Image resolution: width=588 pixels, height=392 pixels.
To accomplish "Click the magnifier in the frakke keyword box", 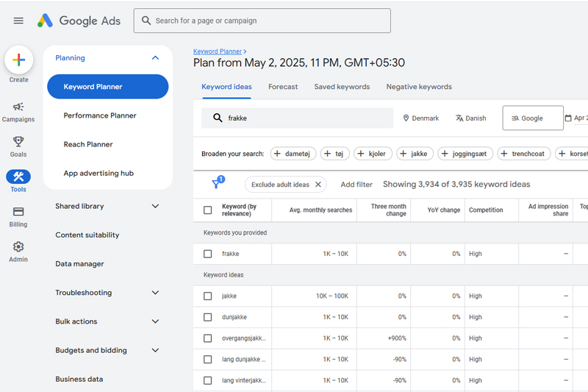I will tap(218, 118).
